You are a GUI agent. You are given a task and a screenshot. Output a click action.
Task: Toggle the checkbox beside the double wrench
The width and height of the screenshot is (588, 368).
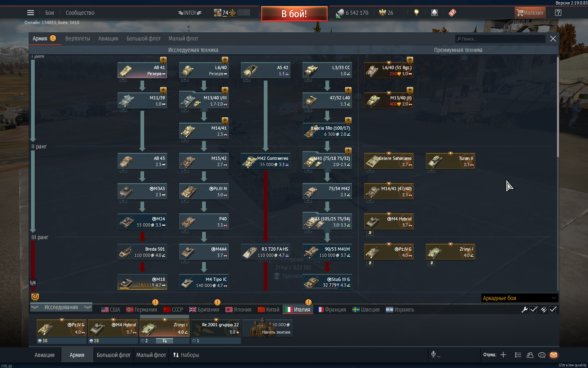(553, 310)
